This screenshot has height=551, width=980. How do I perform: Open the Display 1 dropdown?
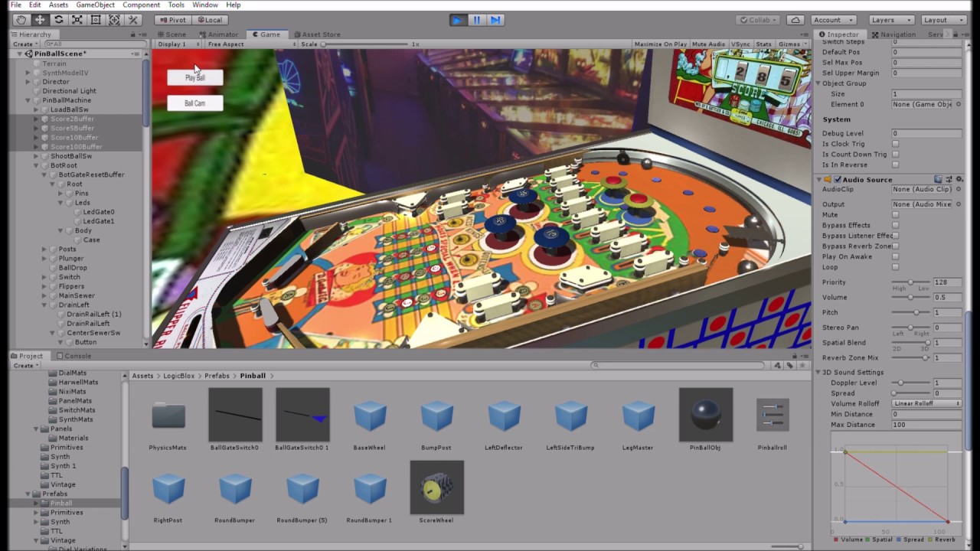(x=178, y=44)
